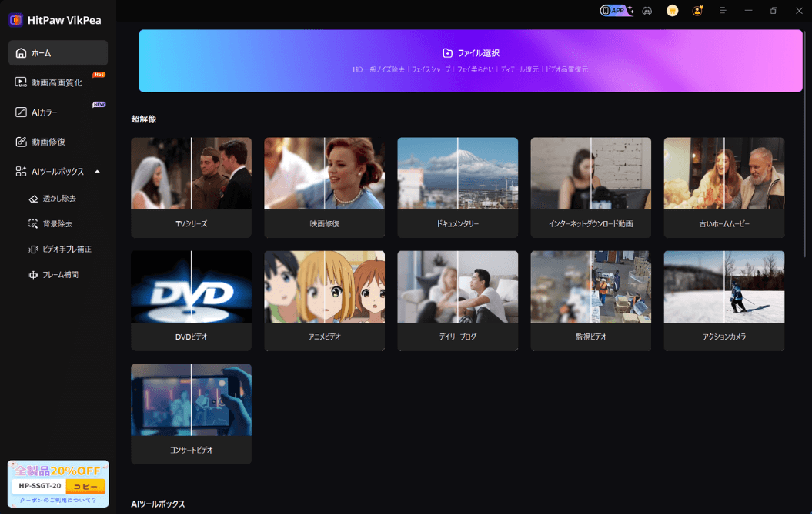Open the Discord community icon
This screenshot has width=812, height=516.
[x=647, y=11]
